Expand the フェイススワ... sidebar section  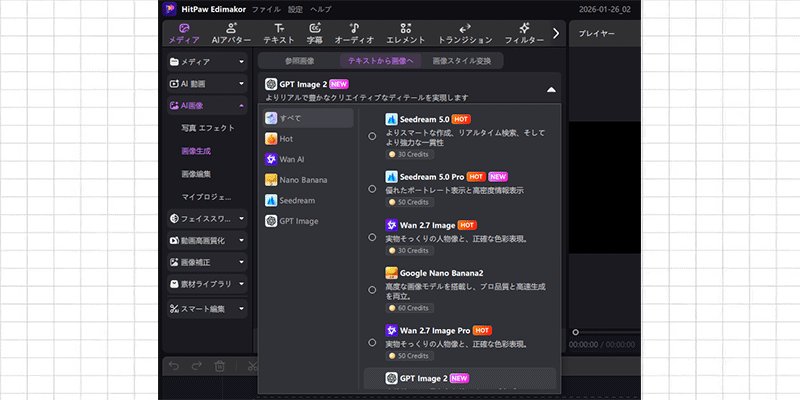(x=207, y=218)
